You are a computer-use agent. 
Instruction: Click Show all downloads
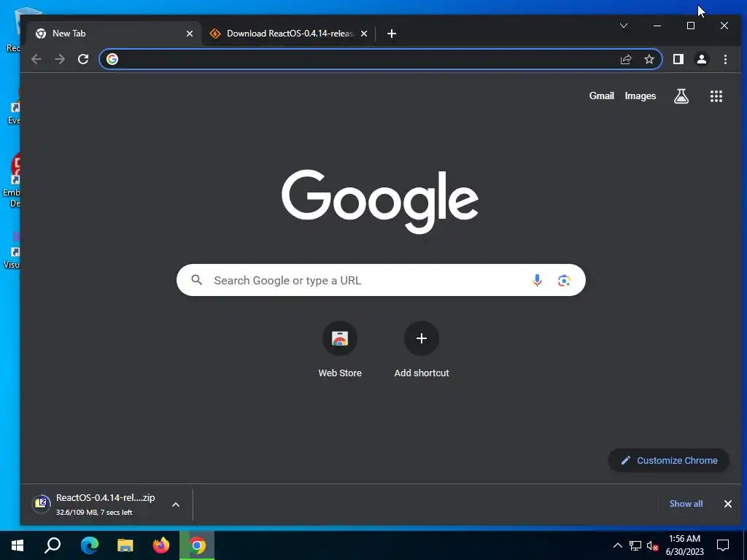click(x=686, y=504)
